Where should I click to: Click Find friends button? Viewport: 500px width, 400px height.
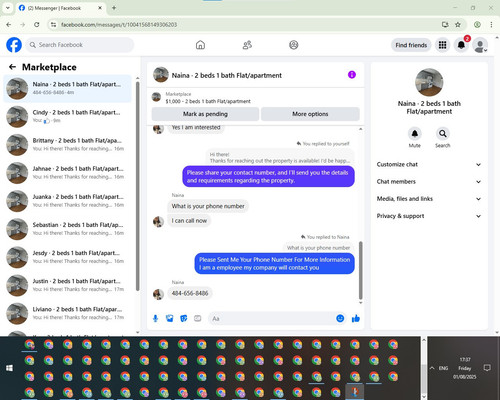coord(411,45)
